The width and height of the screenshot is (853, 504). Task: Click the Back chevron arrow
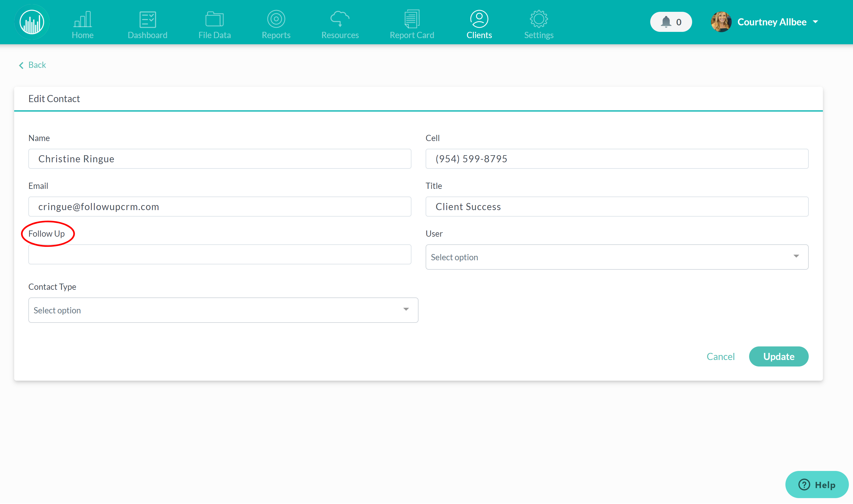click(x=22, y=65)
